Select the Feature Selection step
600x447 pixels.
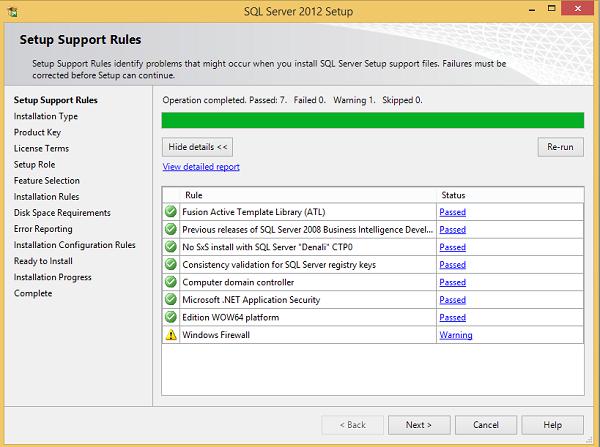coord(47,181)
